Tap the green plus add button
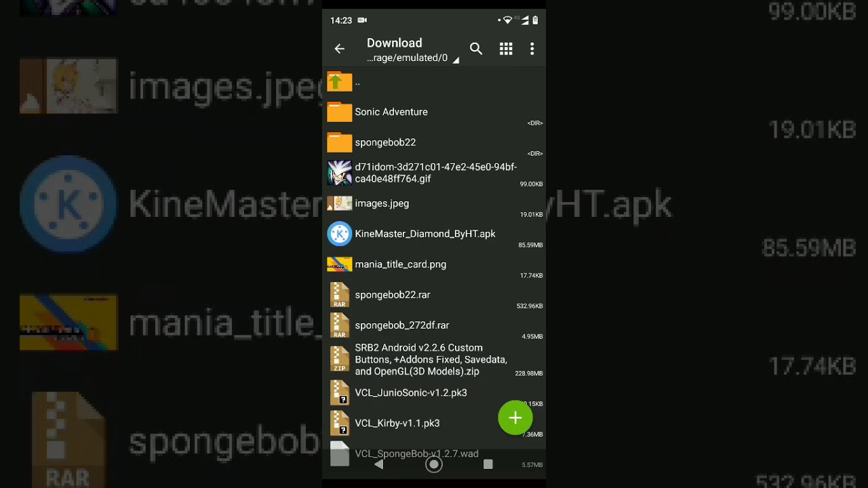The height and width of the screenshot is (488, 868). [x=515, y=418]
